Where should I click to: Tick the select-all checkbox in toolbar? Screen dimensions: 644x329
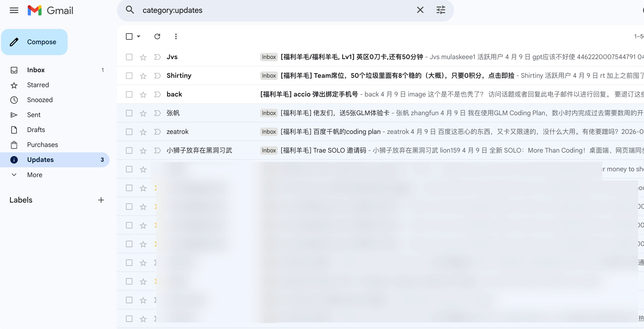pyautogui.click(x=129, y=36)
